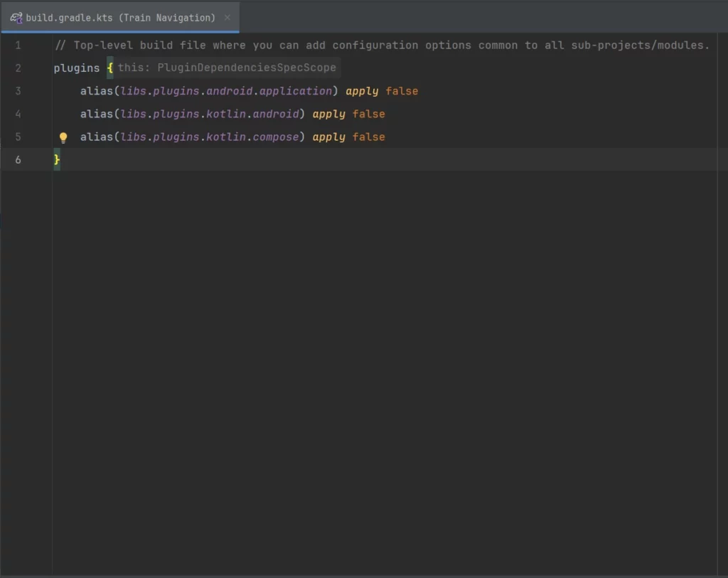Click the PluginDependenciesSpecScope inlay hint
The image size is (728, 578).
[x=227, y=68]
